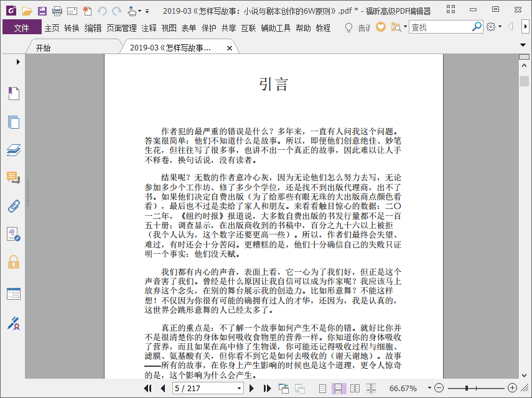This screenshot has width=532, height=398.
Task: Open the 页面管理 ribbon tab
Action: click(121, 28)
